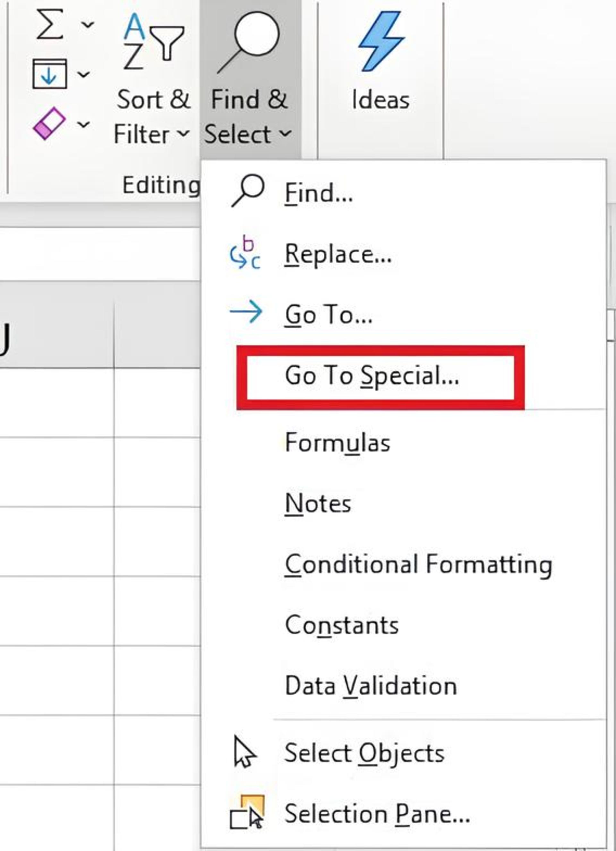The width and height of the screenshot is (616, 851).
Task: Click the Ideas lightning bolt icon
Action: point(381,41)
